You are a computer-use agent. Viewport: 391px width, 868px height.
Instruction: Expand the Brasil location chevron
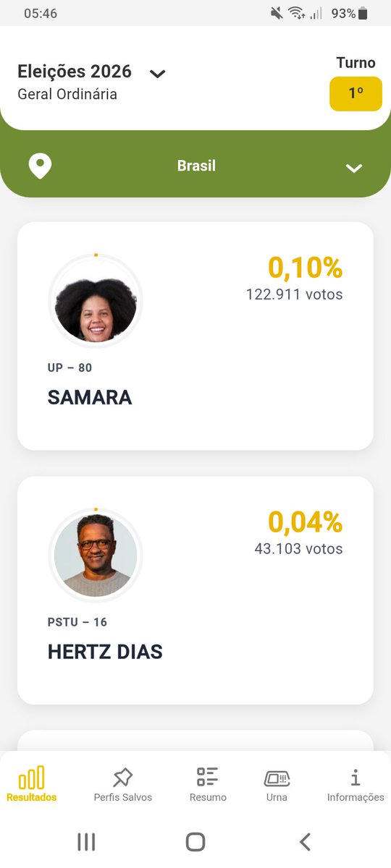(x=353, y=168)
